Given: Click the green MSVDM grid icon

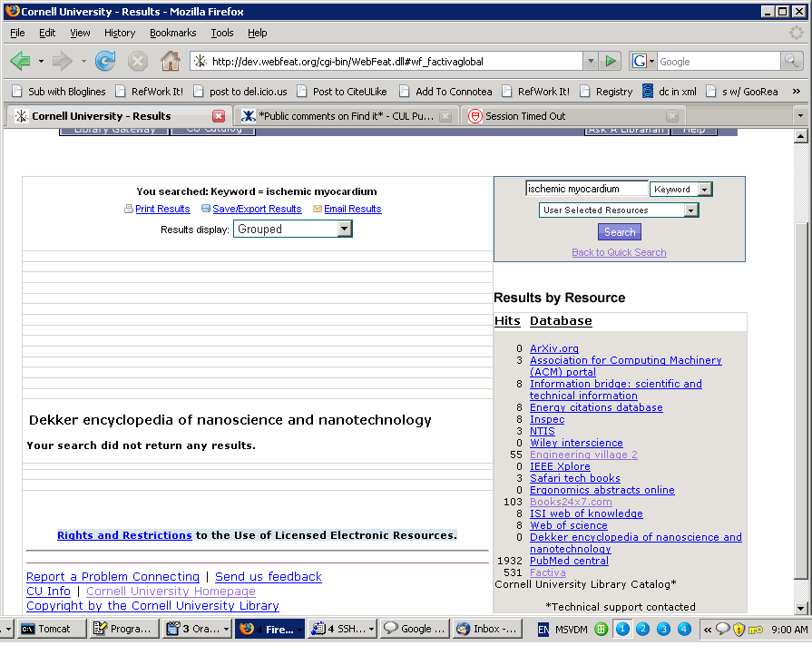Looking at the screenshot, I should click(x=602, y=629).
